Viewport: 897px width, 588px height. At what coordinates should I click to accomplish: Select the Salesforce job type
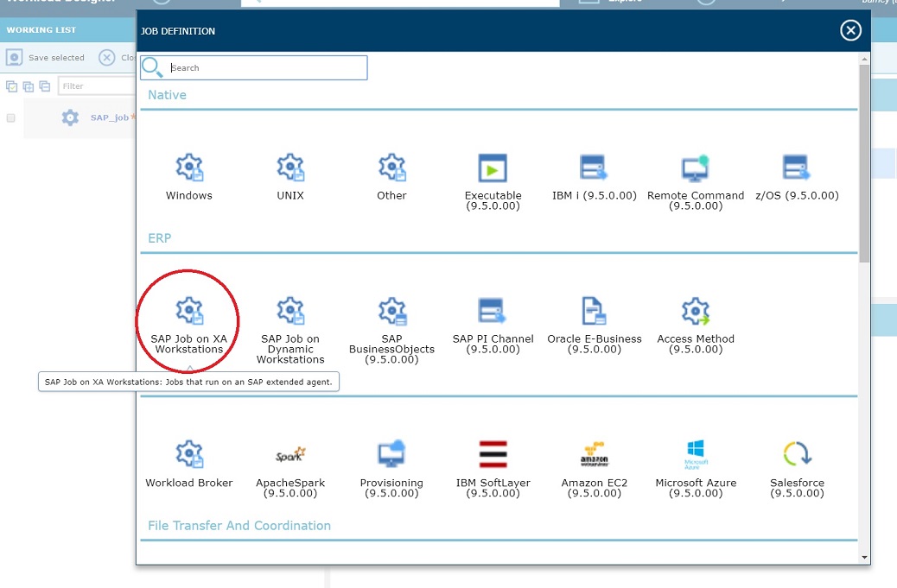click(x=797, y=462)
